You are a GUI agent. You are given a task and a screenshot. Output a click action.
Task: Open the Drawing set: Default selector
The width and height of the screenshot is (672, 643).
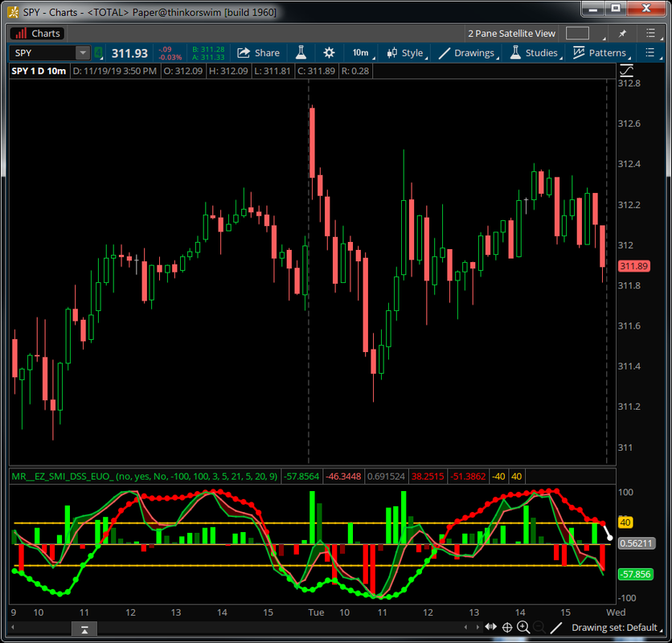tap(616, 628)
